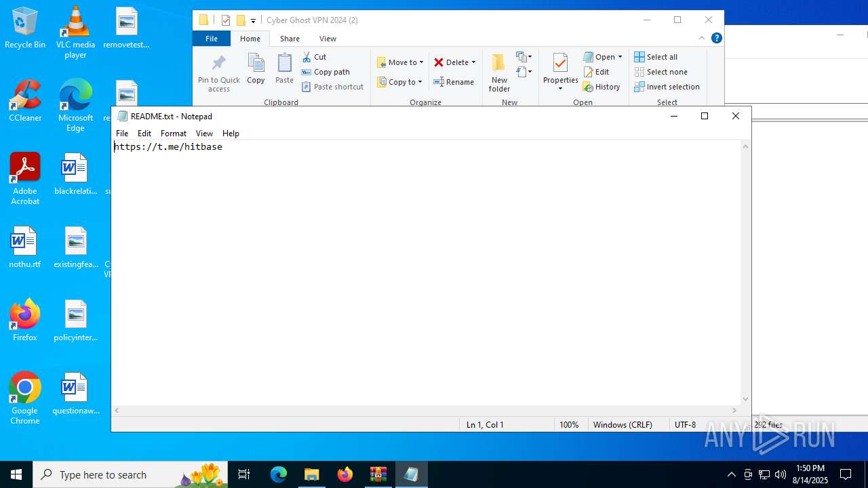Click Windows (CRLF) status entry
Screen dimensions: 868x488
(x=623, y=424)
